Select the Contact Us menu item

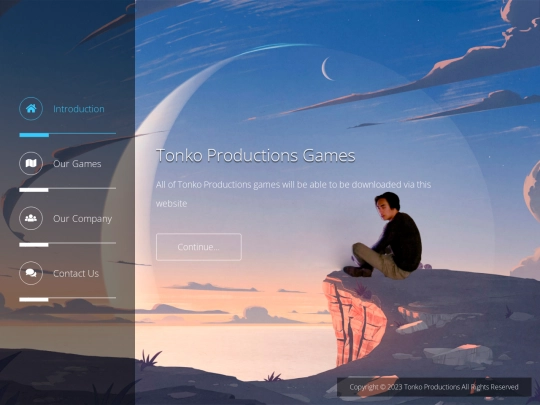[76, 273]
